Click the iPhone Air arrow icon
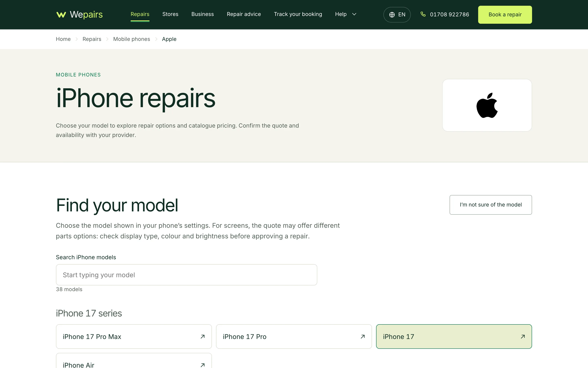 click(202, 365)
